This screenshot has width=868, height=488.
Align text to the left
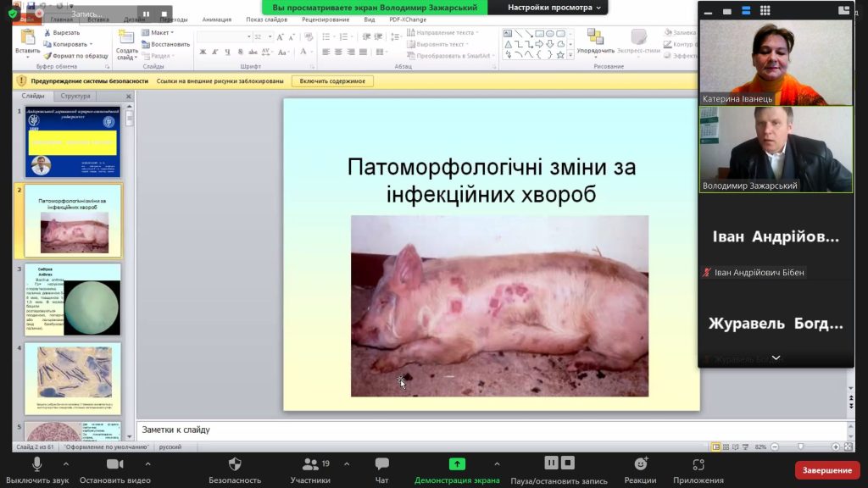point(326,52)
